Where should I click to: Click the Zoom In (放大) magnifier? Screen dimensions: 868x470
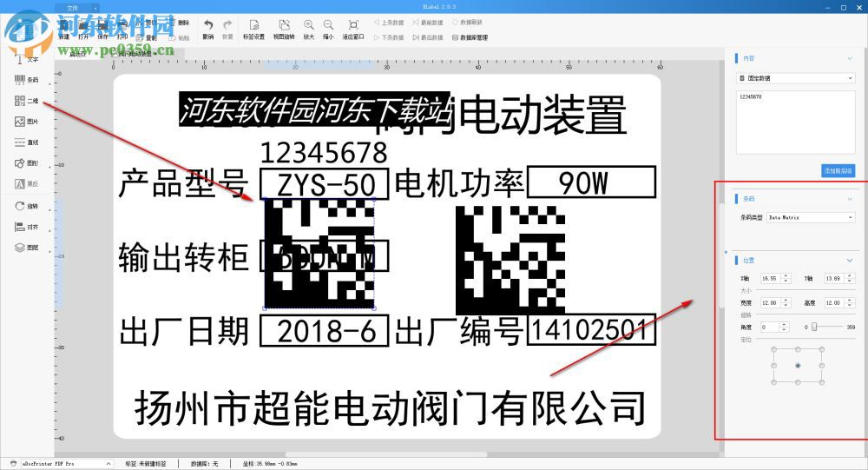tap(309, 25)
